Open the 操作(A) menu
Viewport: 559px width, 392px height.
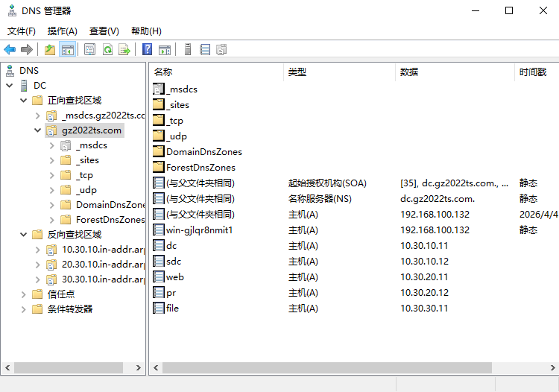(62, 31)
